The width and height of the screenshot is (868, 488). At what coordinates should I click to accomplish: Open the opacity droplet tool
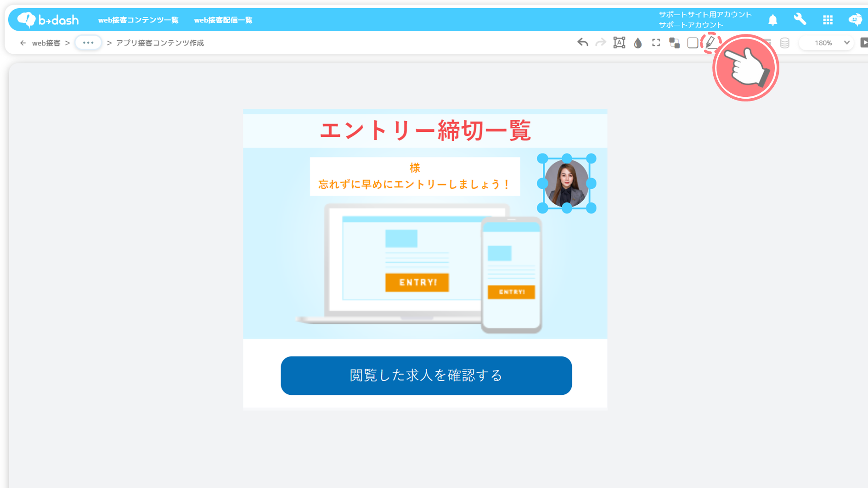637,43
